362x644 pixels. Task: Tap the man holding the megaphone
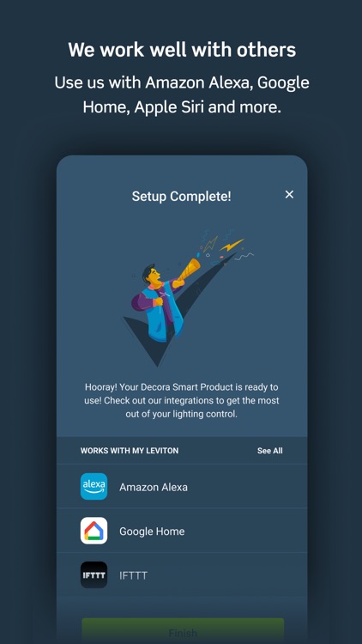[158, 302]
